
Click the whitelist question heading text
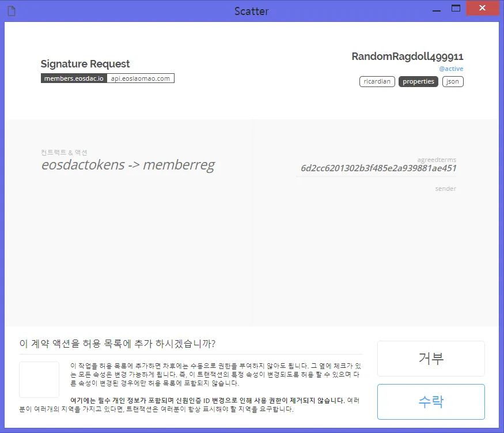click(118, 343)
